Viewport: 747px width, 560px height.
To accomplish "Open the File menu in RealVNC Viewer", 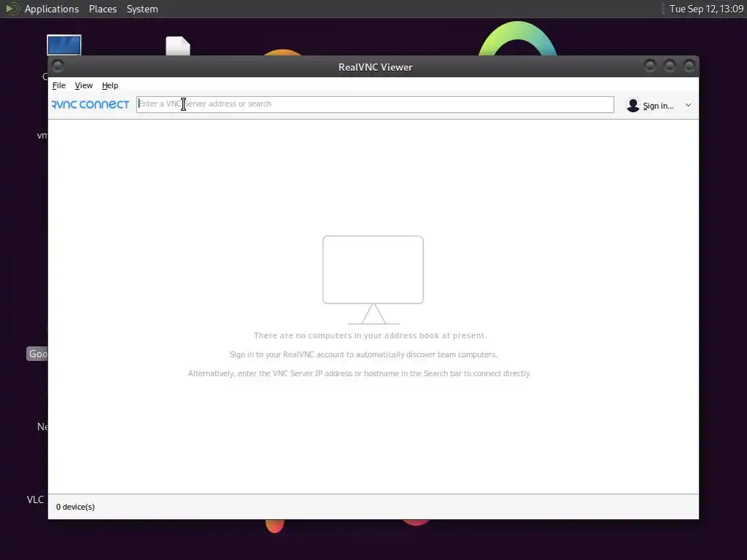I will pos(59,86).
